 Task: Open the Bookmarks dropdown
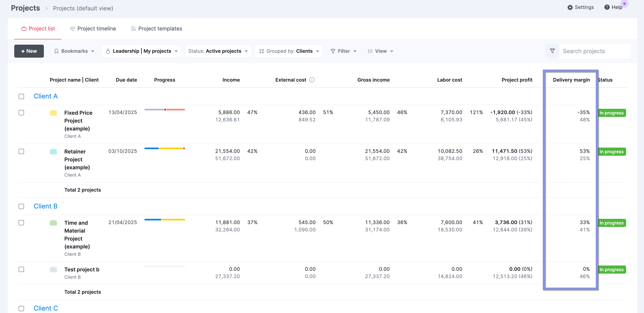click(74, 51)
